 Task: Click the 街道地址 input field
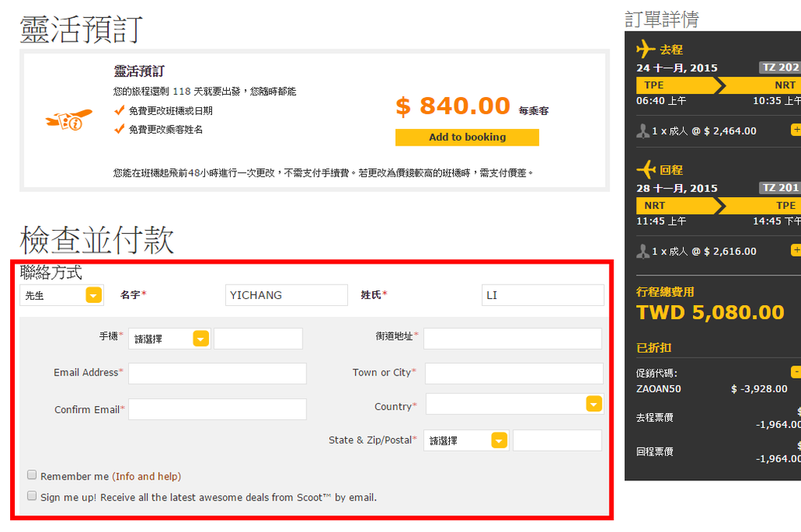[513, 338]
